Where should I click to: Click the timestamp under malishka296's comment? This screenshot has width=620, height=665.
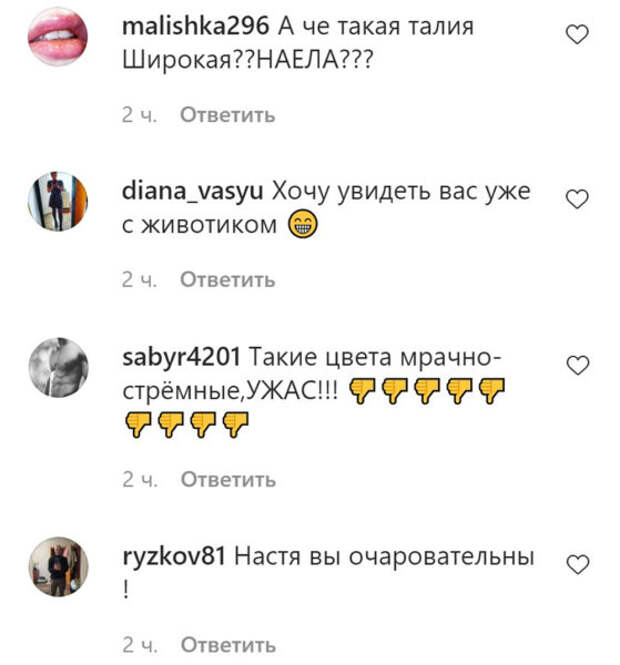click(139, 115)
